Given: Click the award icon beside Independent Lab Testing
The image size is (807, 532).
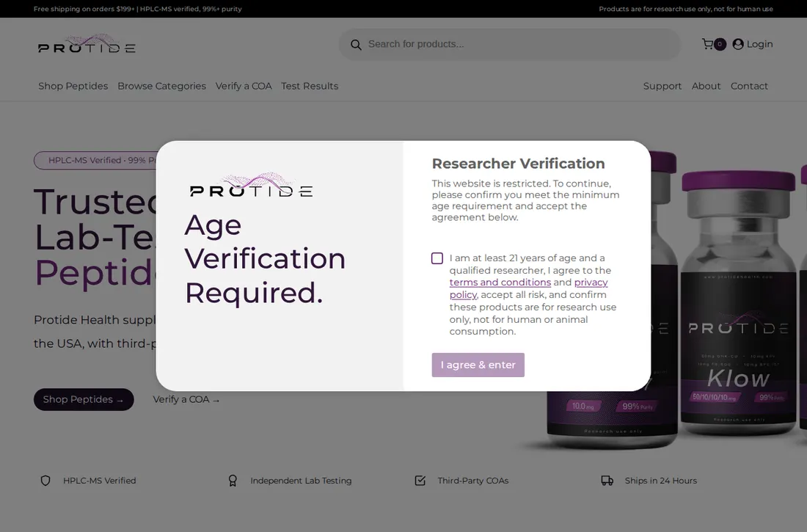Looking at the screenshot, I should point(233,481).
